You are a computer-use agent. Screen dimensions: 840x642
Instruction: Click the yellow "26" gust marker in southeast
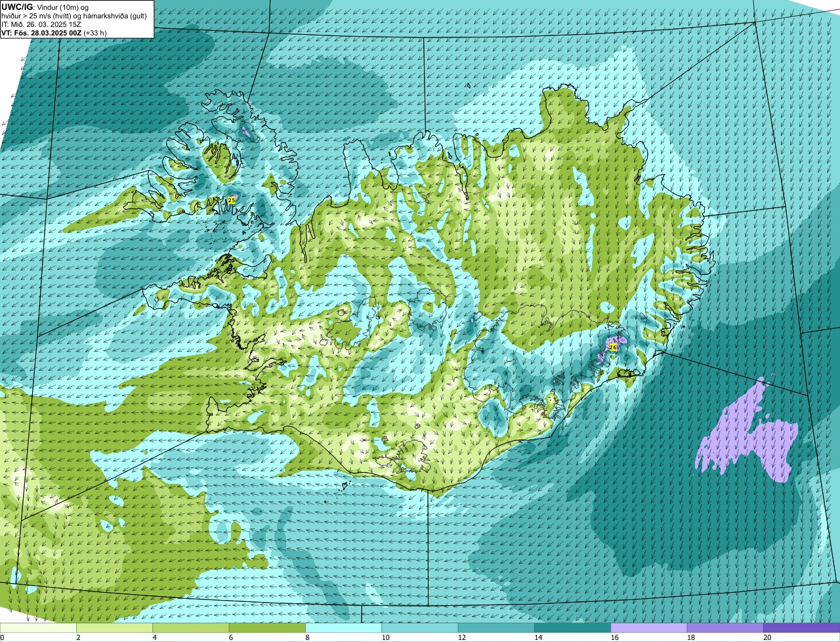(x=613, y=347)
